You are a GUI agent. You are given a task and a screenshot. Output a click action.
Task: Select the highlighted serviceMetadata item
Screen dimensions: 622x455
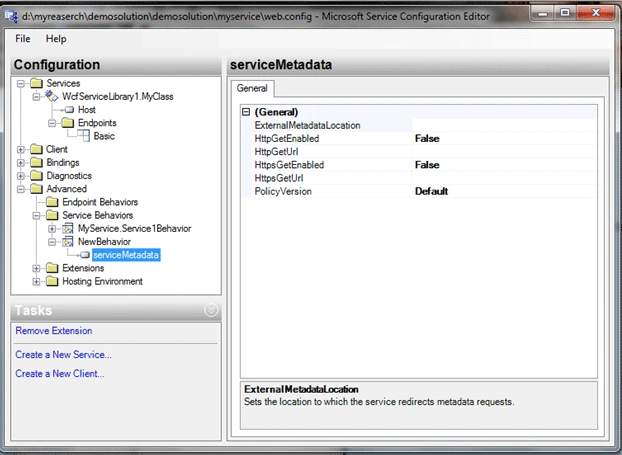pos(126,255)
